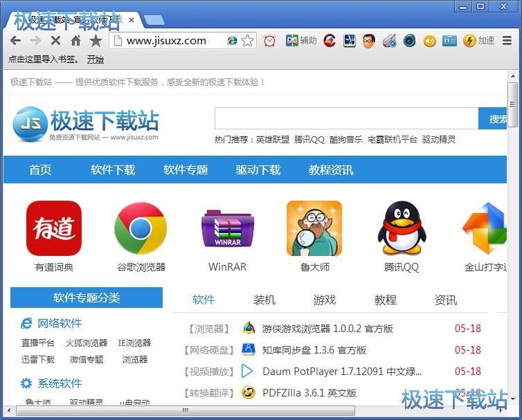Open the 驱动精灵 recommendation link
Viewport: 522px width, 420px height.
438,139
